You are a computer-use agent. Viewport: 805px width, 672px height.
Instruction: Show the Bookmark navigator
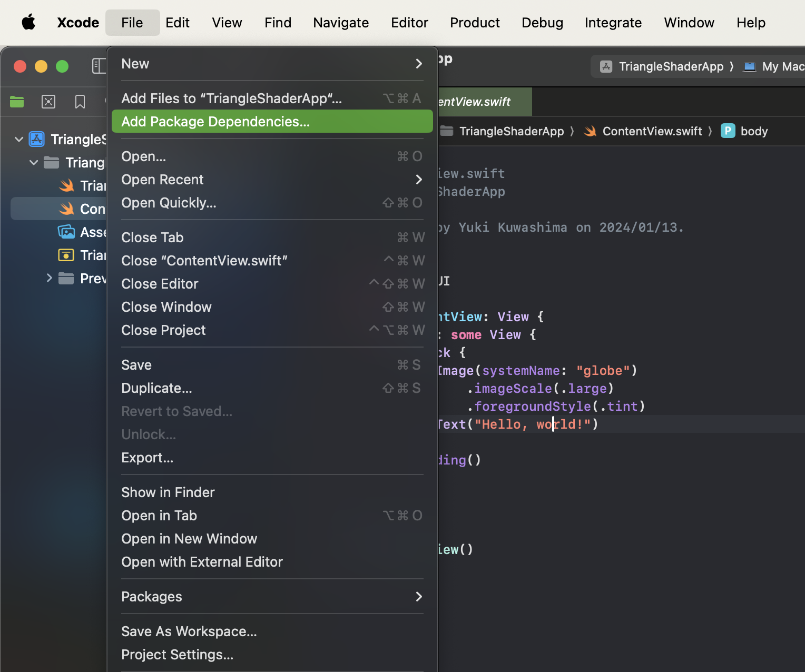pos(80,102)
